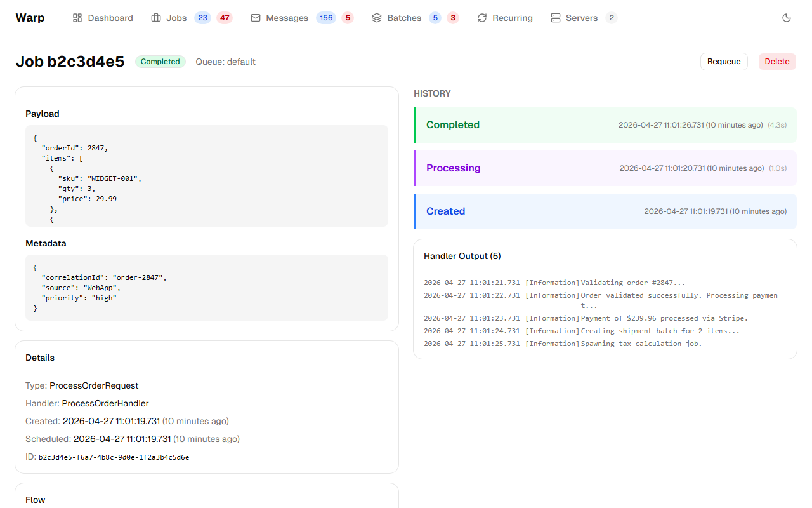Image resolution: width=812 pixels, height=508 pixels.
Task: Click the Recurring refresh icon
Action: tap(482, 18)
